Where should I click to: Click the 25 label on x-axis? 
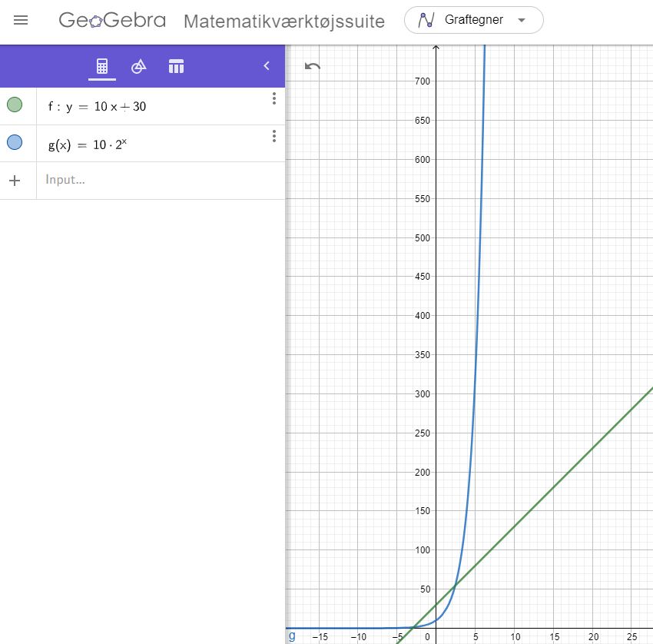(631, 637)
